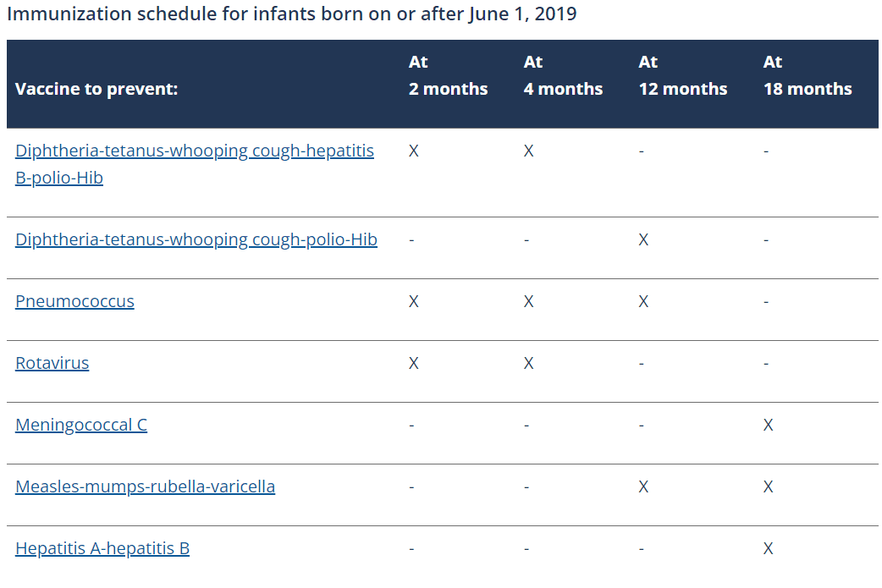
Task: Open the Diphtheria-tetanus-whooping cough-hepatitis B-polio-Hib link
Action: click(195, 151)
